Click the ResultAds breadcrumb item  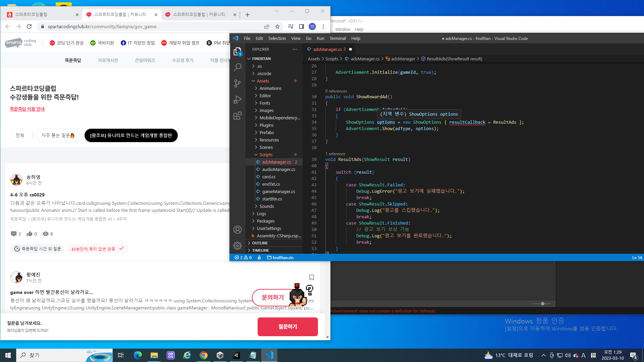[x=452, y=59]
